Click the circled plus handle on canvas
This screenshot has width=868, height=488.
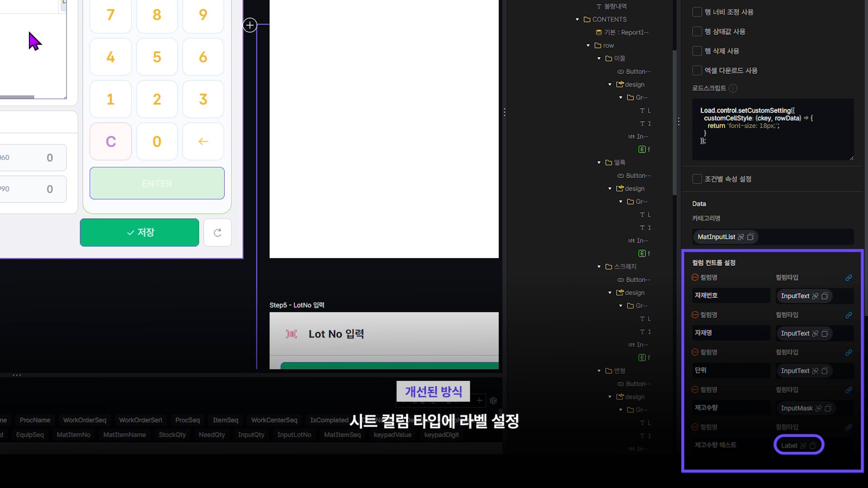click(x=250, y=25)
